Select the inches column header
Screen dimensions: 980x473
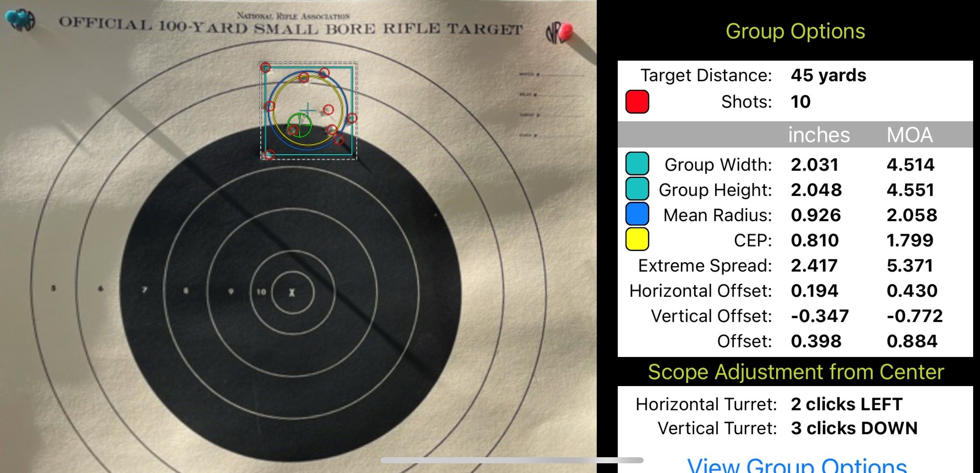[x=819, y=135]
